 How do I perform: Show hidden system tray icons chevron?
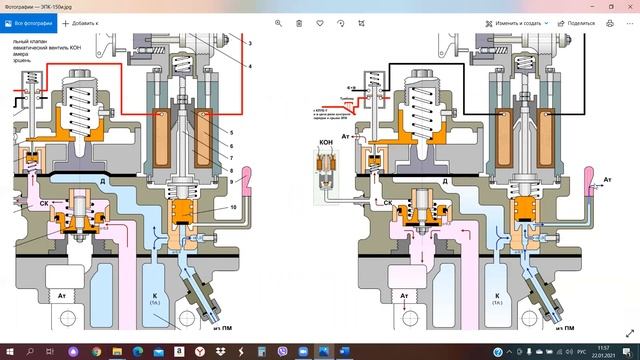click(x=509, y=352)
